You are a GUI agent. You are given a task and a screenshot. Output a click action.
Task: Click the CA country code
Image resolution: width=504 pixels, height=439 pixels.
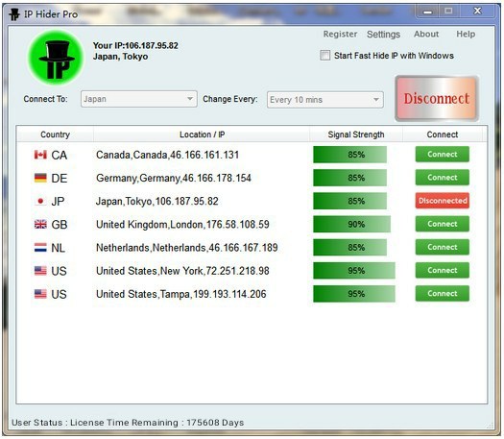pos(60,155)
